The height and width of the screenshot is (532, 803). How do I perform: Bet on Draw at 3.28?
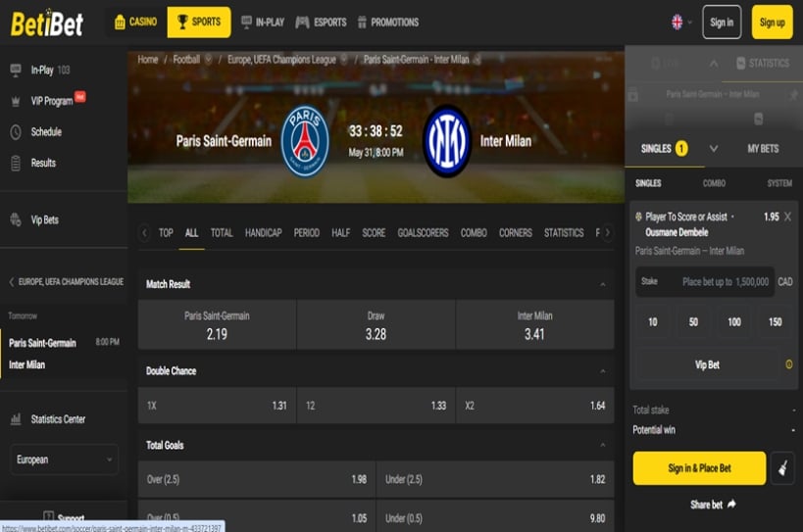(x=376, y=325)
